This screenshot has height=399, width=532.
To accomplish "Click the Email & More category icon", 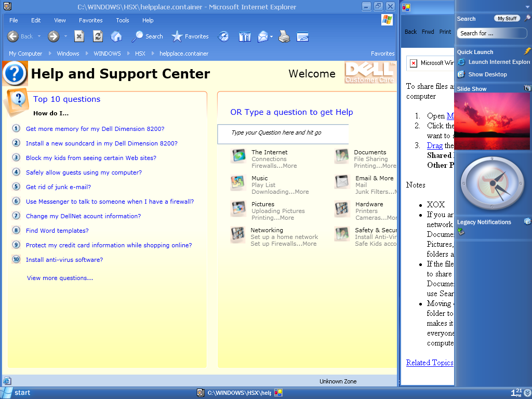I will tap(342, 182).
